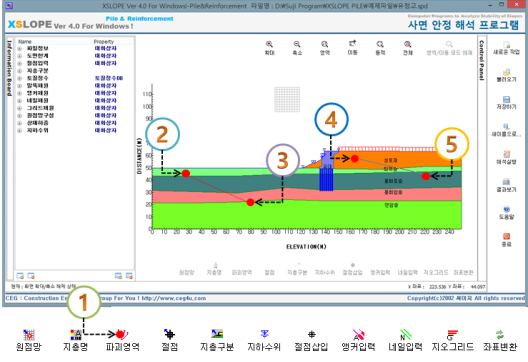The width and height of the screenshot is (528, 362).
Task: Run the analysis with 해석실행
Action: [x=506, y=154]
